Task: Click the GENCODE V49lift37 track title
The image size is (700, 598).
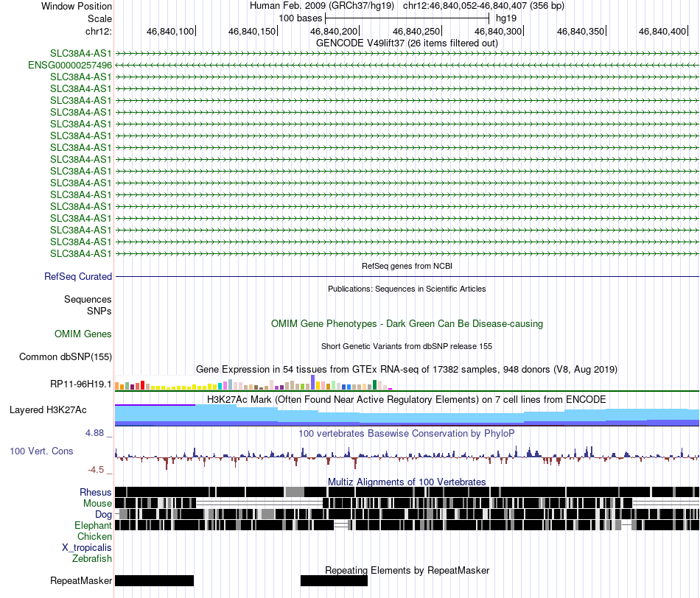Action: (x=407, y=43)
